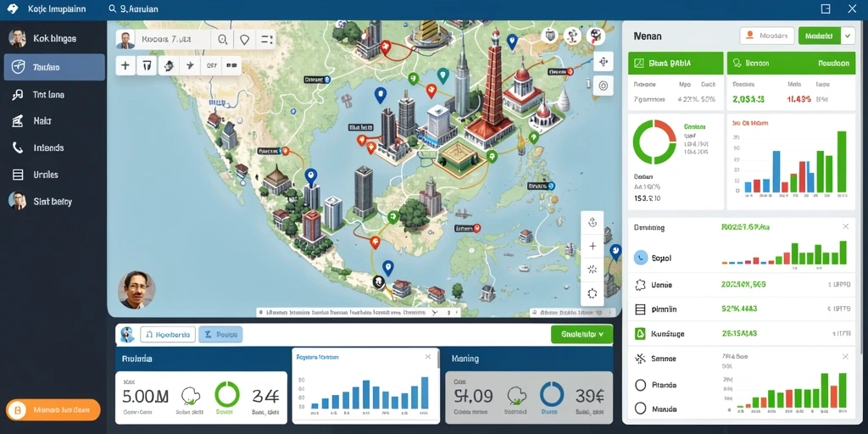Click the plus icon in the map toolbar
The height and width of the screenshot is (434, 868).
(x=125, y=65)
